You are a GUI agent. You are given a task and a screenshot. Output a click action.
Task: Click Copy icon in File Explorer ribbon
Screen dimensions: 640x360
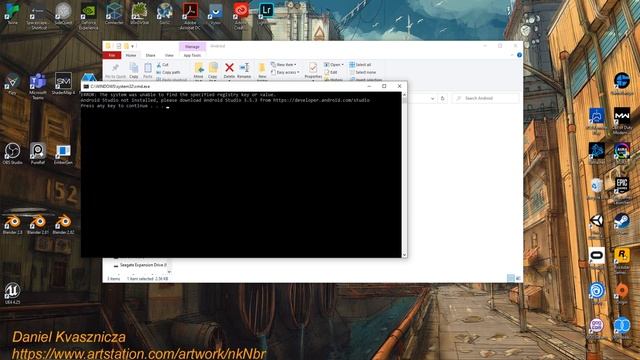click(x=133, y=70)
